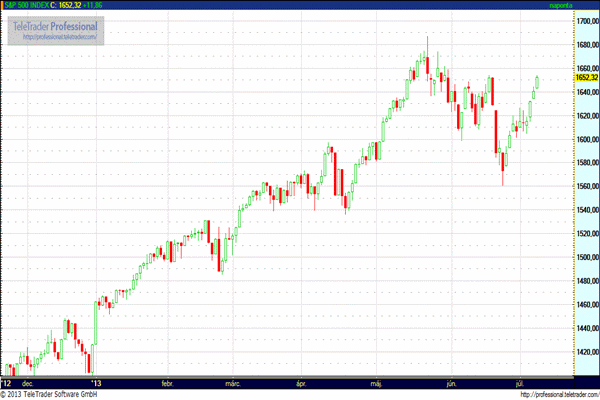Select the 'máj.' marker on time axis
The image size is (600, 400).
[x=376, y=383]
